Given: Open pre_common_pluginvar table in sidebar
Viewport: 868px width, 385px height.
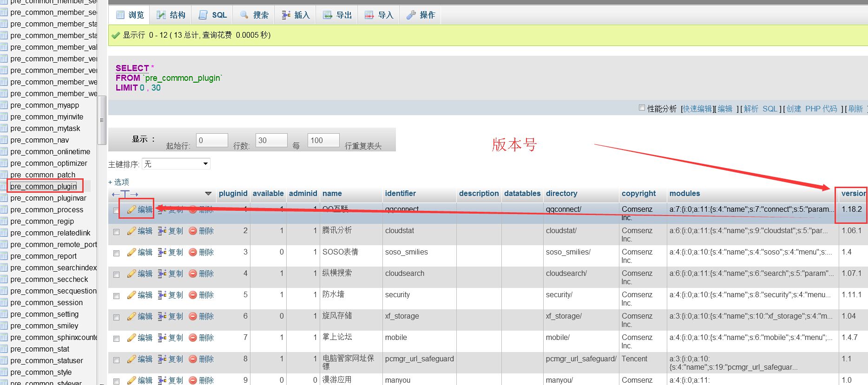Looking at the screenshot, I should (48, 198).
